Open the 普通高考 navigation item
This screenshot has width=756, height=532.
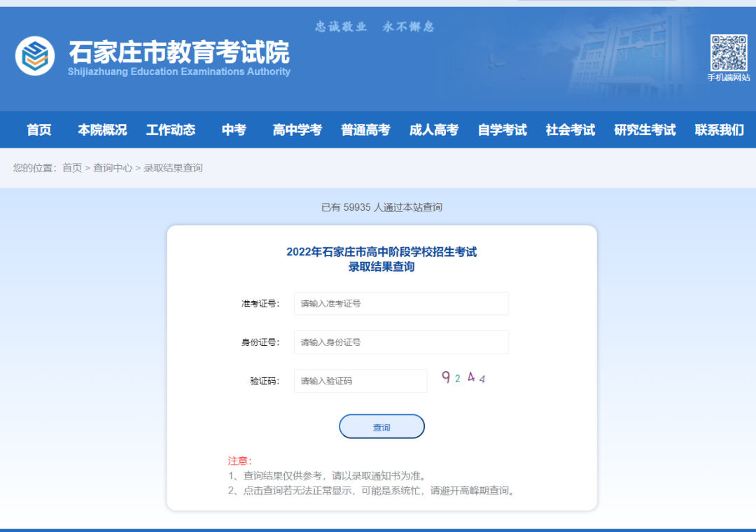click(x=365, y=129)
